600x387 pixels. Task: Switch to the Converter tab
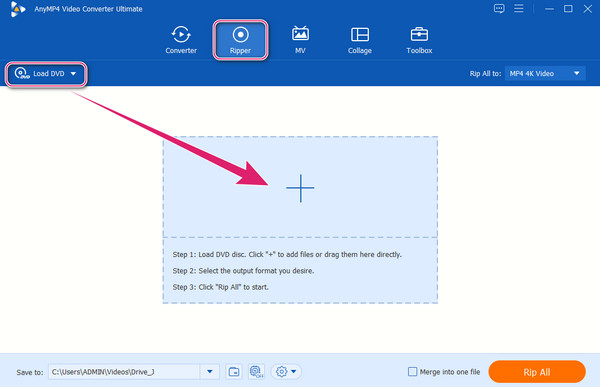pyautogui.click(x=181, y=40)
